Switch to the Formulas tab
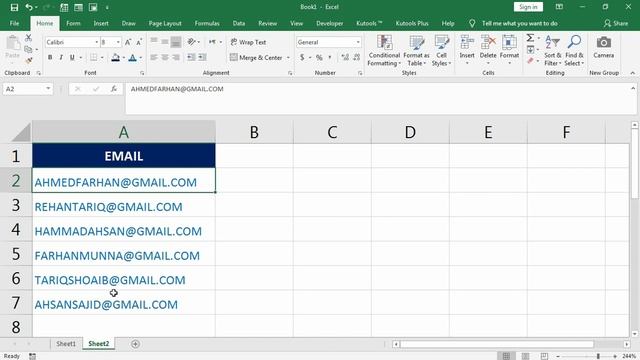 (x=207, y=23)
